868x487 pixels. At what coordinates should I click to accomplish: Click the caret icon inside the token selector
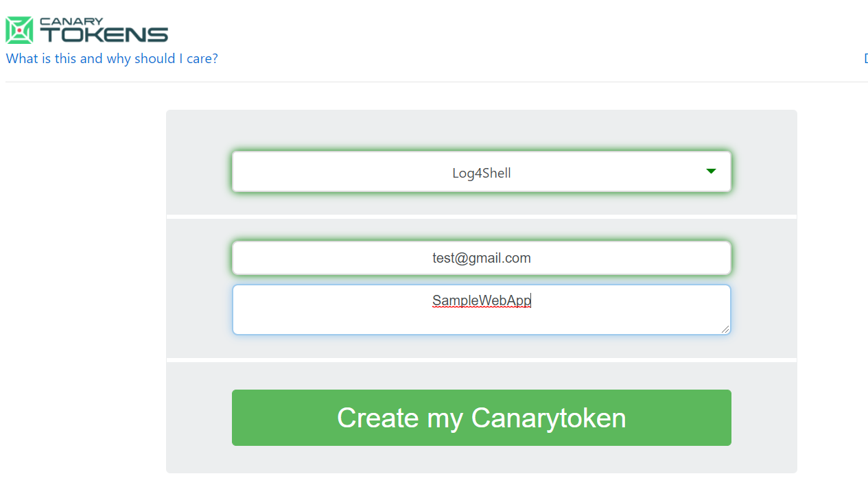[711, 171]
